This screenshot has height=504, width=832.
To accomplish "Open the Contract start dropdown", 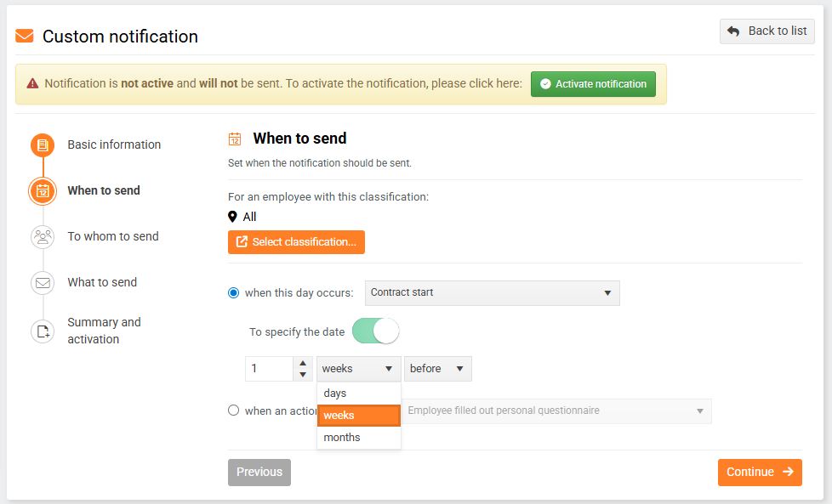I will click(x=492, y=292).
